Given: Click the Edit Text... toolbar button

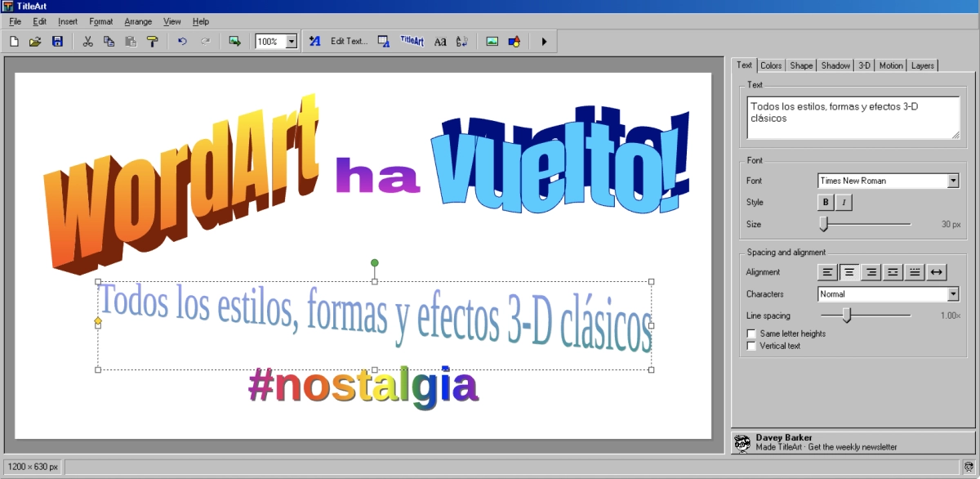Looking at the screenshot, I should pyautogui.click(x=350, y=41).
